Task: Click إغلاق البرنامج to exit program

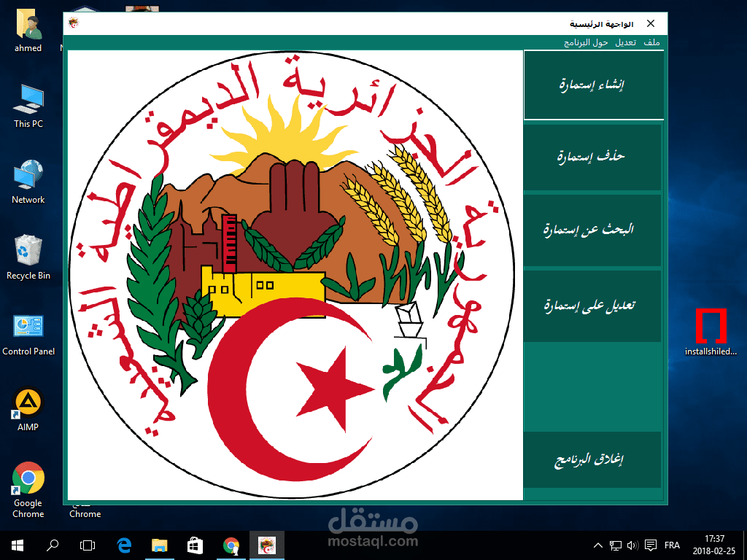Action: click(592, 459)
